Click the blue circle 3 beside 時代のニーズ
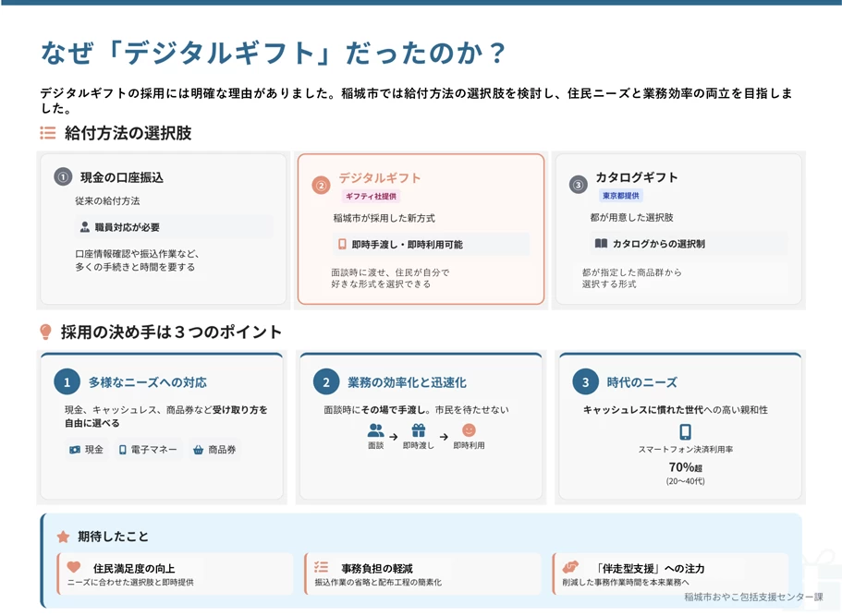The image size is (842, 616). click(x=585, y=382)
